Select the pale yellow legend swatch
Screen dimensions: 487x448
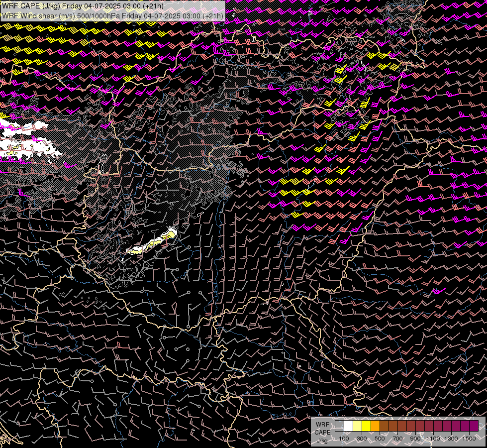tap(358, 426)
